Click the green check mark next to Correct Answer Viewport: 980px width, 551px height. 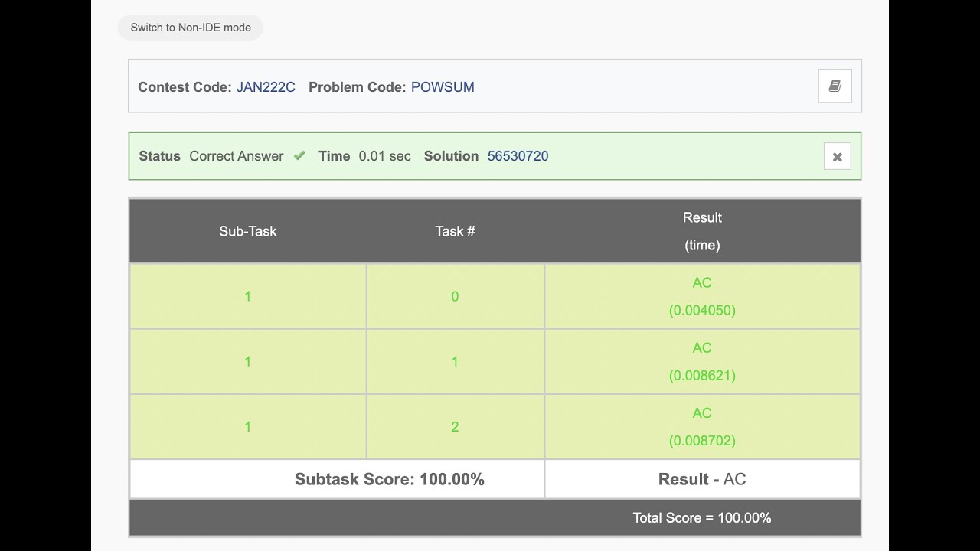point(299,155)
